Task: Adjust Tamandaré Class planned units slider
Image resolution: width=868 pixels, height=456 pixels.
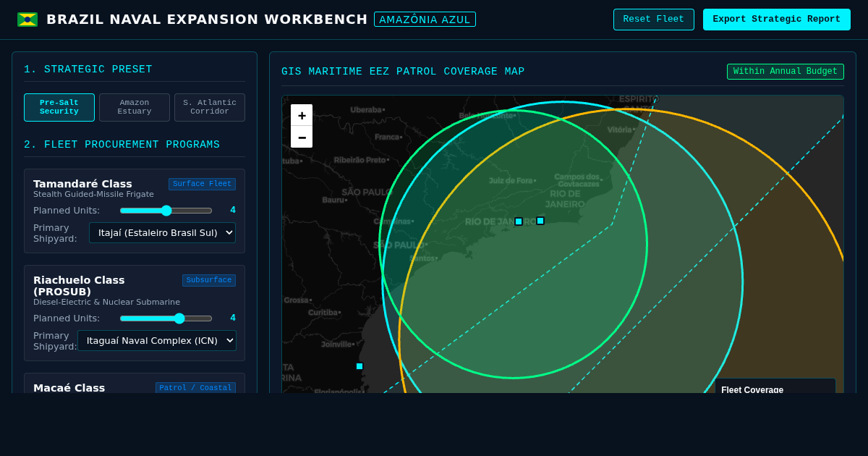Action: [x=166, y=211]
